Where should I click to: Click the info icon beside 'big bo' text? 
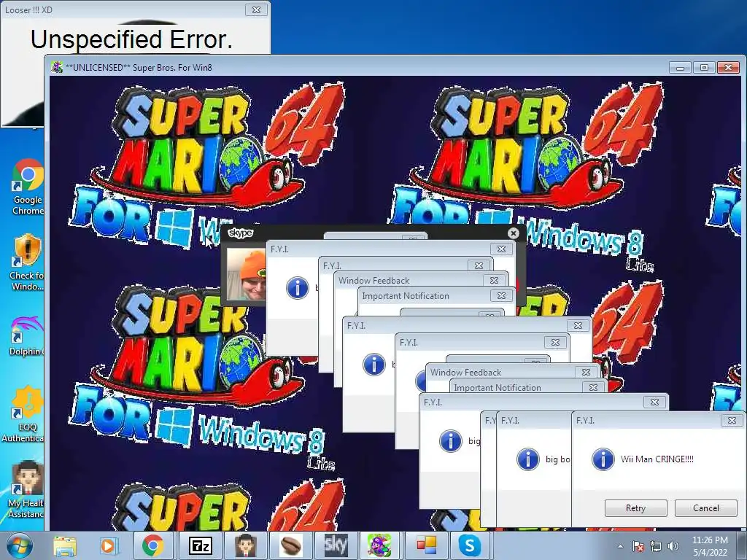coord(528,459)
